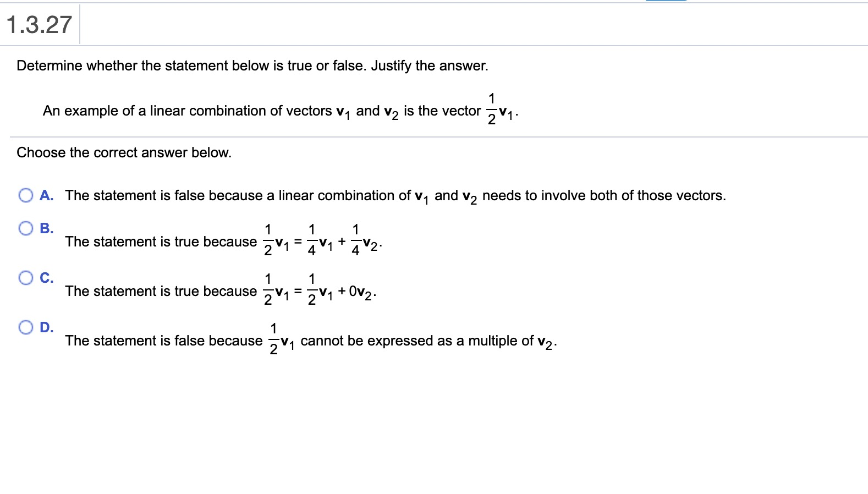Click the Choose the correct answer text
This screenshot has height=494, width=868.
(124, 152)
